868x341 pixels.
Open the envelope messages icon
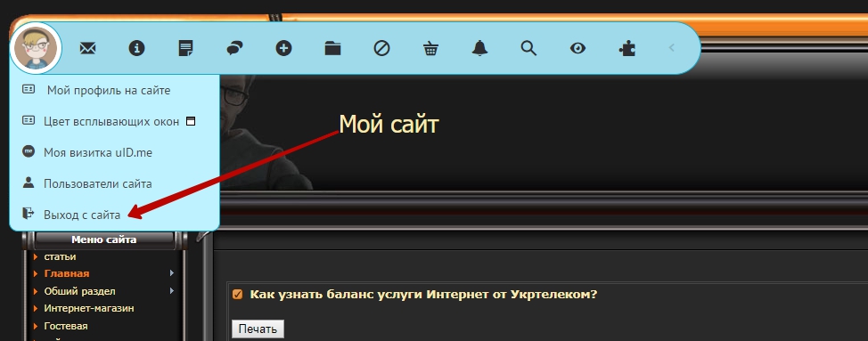87,49
